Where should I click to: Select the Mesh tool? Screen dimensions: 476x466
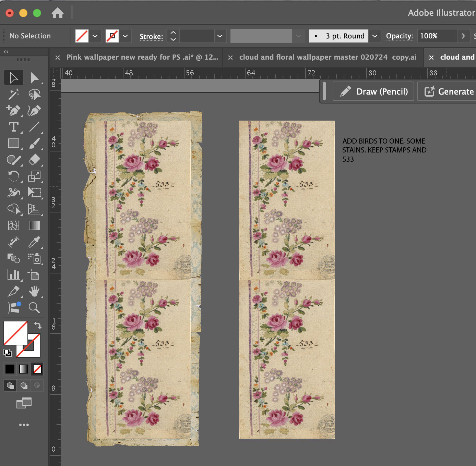14,225
